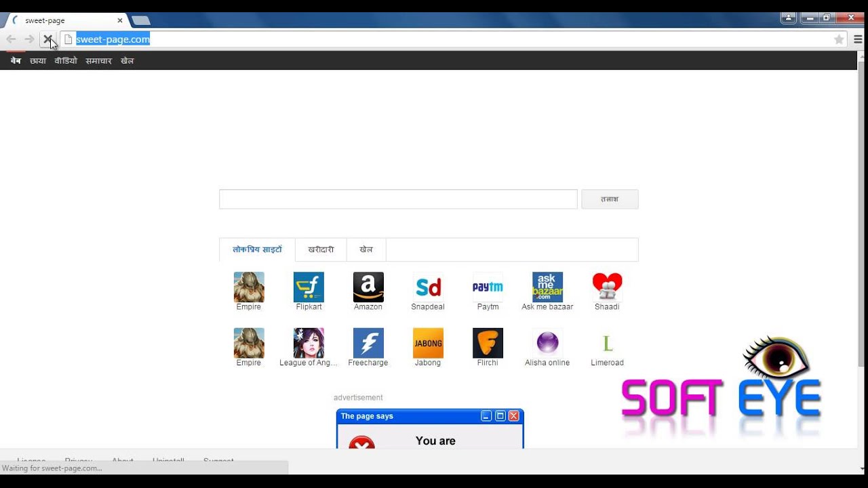
Task: Click the Snapdeal label link
Action: [x=428, y=307]
